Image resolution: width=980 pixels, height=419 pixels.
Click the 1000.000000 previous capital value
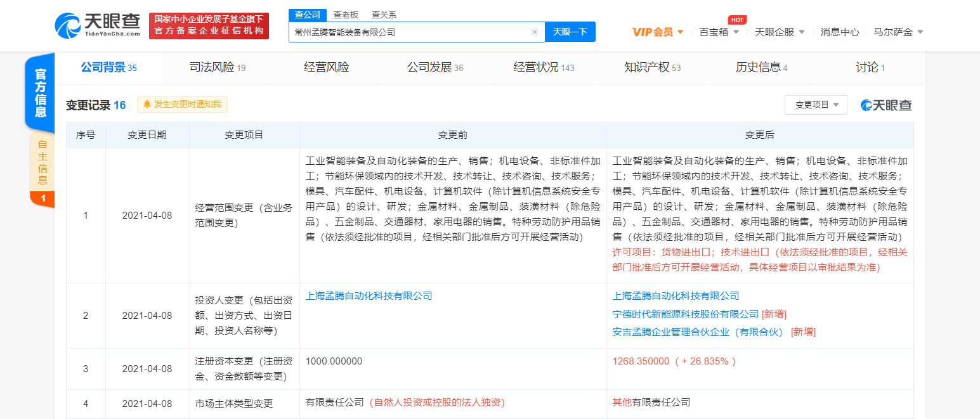334,361
